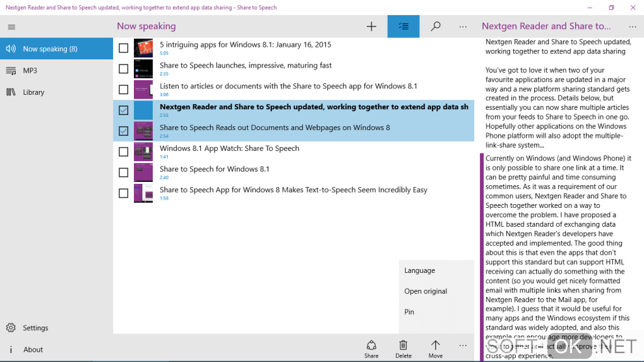
Task: Uncheck 'Share to Speech Reads out Documents' checkbox
Action: (123, 131)
